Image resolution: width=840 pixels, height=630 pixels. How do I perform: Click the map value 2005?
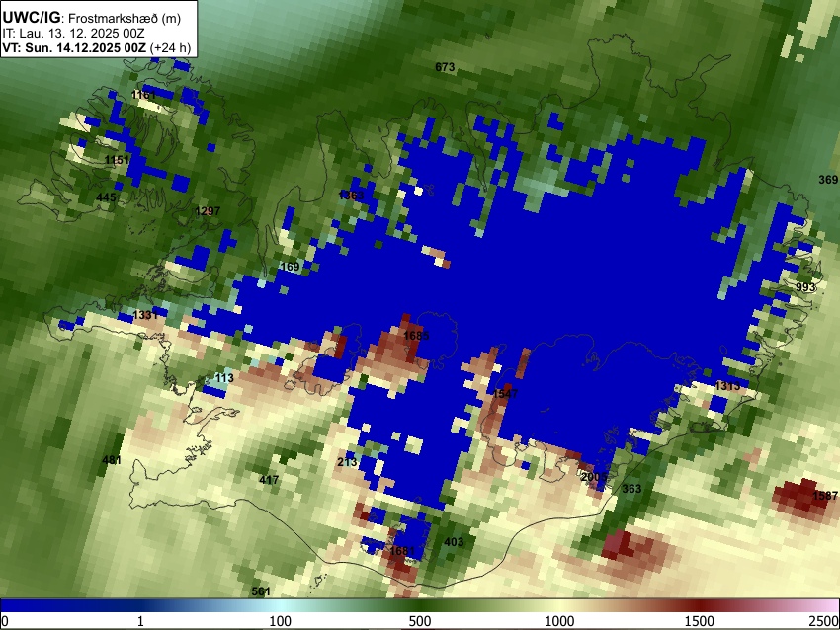coord(594,476)
